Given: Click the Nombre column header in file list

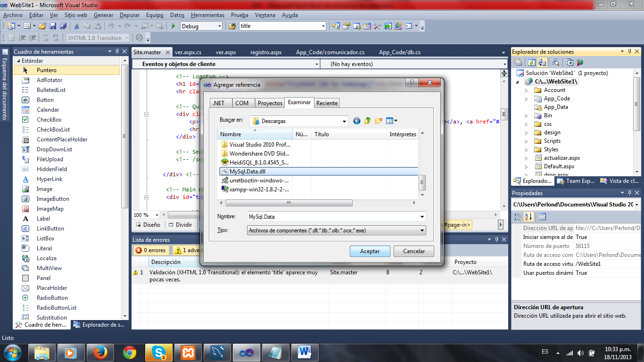Looking at the screenshot, I should [255, 134].
